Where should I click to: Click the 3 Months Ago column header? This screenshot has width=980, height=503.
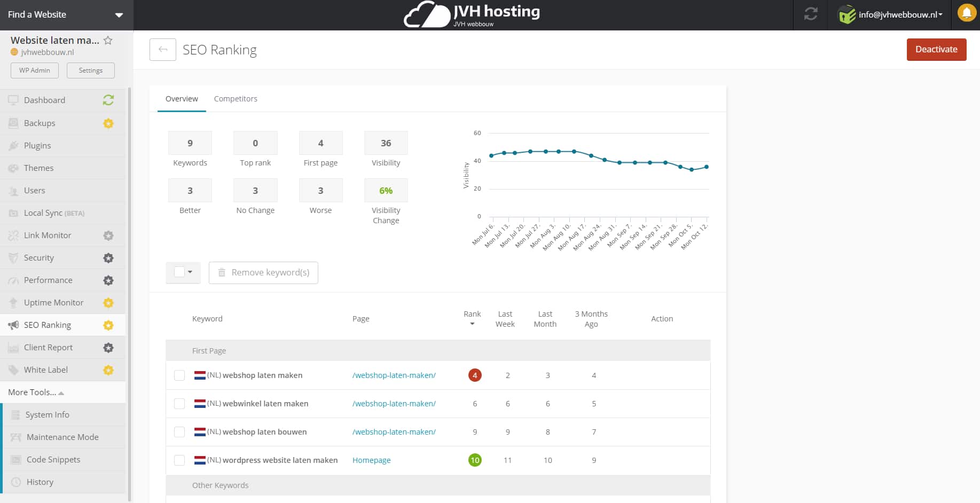pos(591,319)
